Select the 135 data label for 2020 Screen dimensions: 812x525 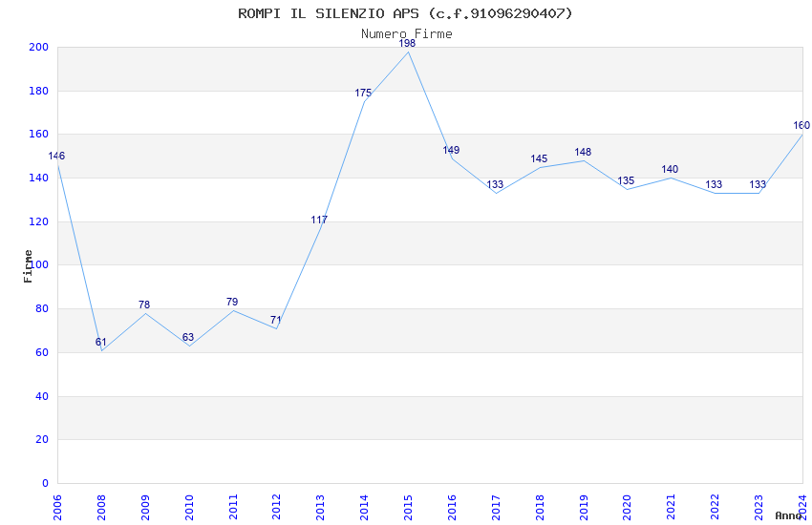(x=626, y=180)
